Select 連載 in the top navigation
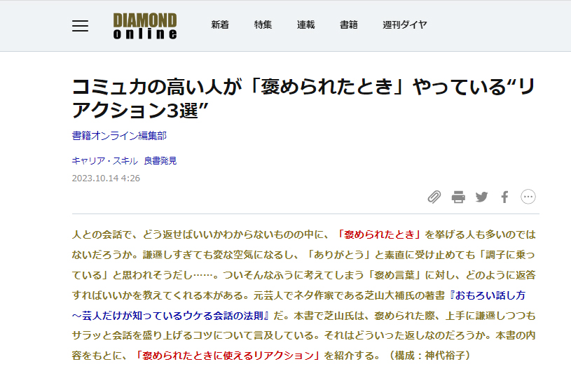571x392 pixels. [305, 25]
